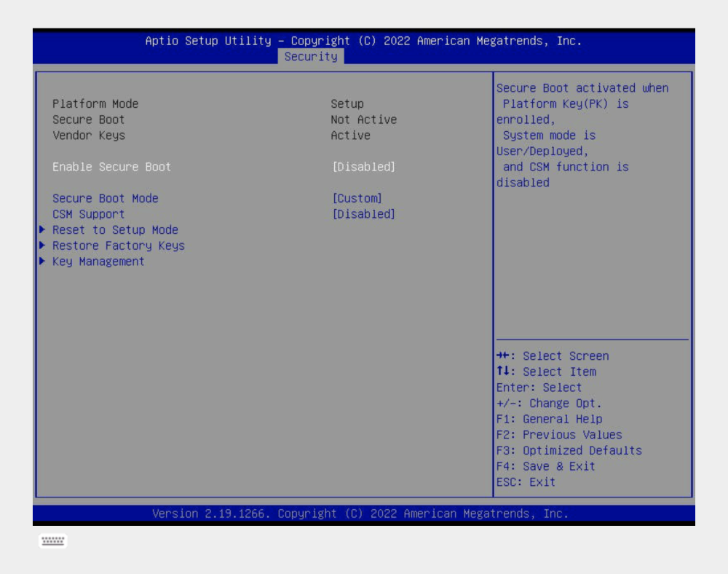Click the F3: Optimized Defaults hint
Image resolution: width=728 pixels, height=574 pixels.
pyautogui.click(x=569, y=450)
